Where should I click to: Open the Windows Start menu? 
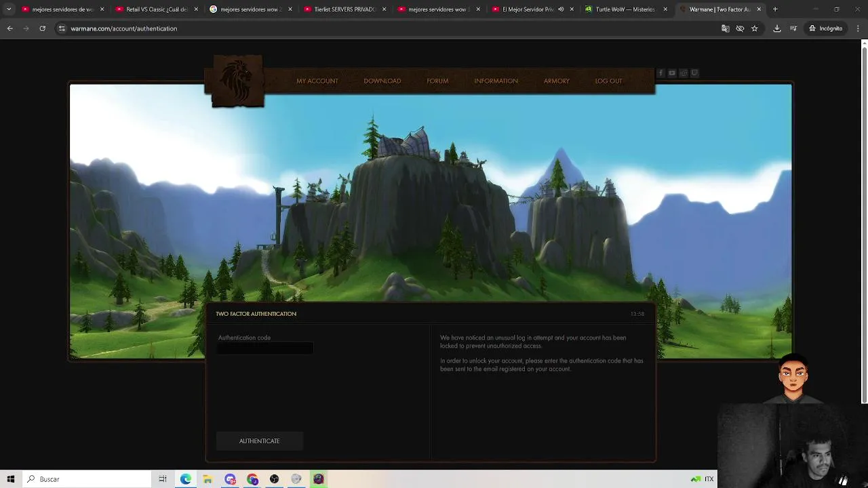click(11, 479)
